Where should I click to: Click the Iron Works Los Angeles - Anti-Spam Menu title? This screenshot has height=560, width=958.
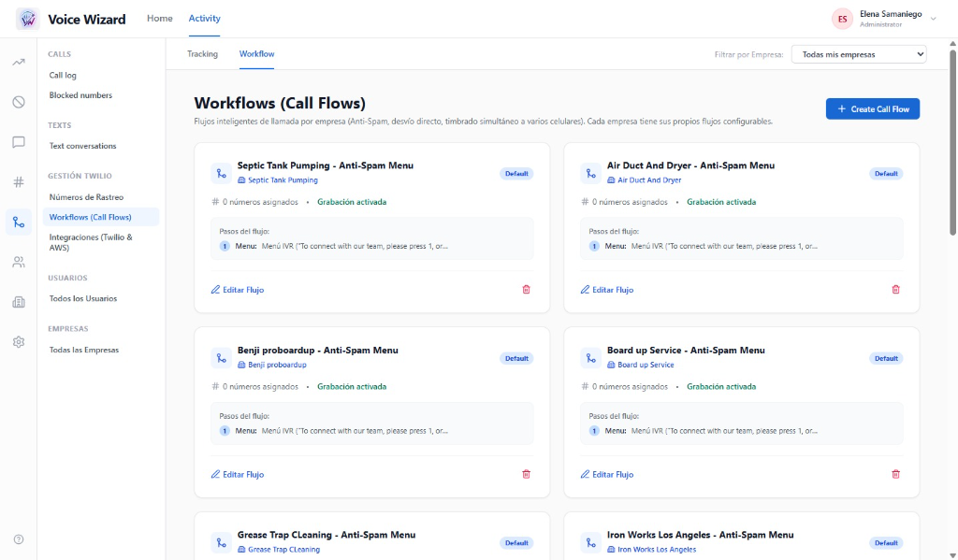(700, 535)
